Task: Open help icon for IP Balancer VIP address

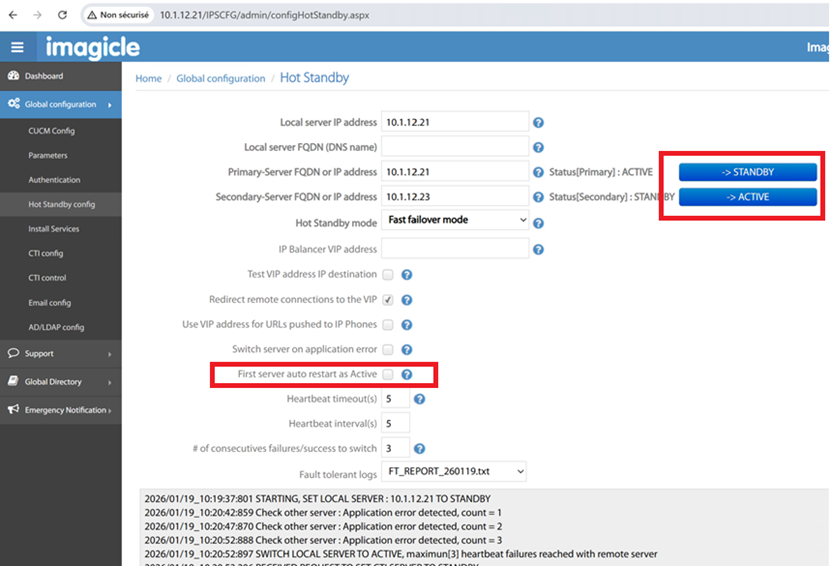Action: [x=538, y=249]
